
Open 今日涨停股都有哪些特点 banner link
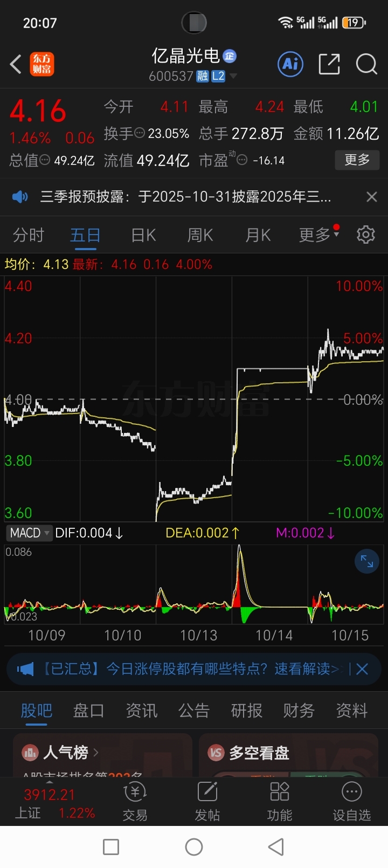[192, 669]
